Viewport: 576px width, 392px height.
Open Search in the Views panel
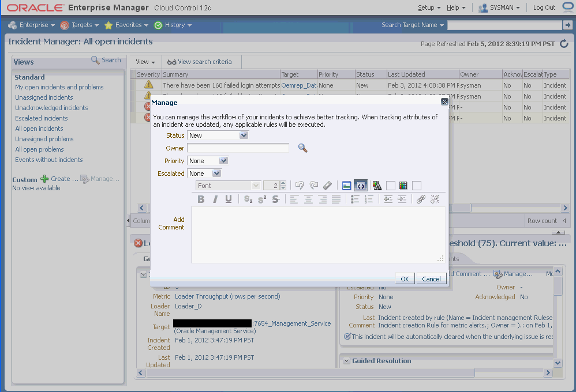tap(106, 60)
